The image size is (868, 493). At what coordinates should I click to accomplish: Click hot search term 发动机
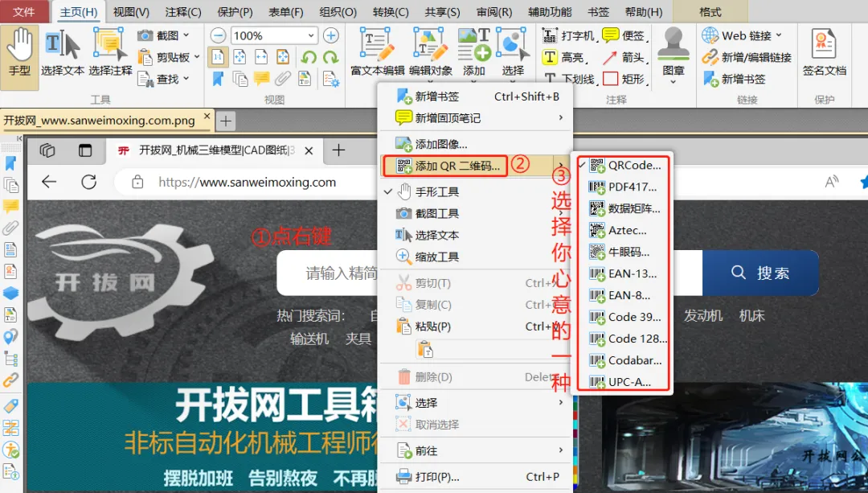tap(703, 316)
